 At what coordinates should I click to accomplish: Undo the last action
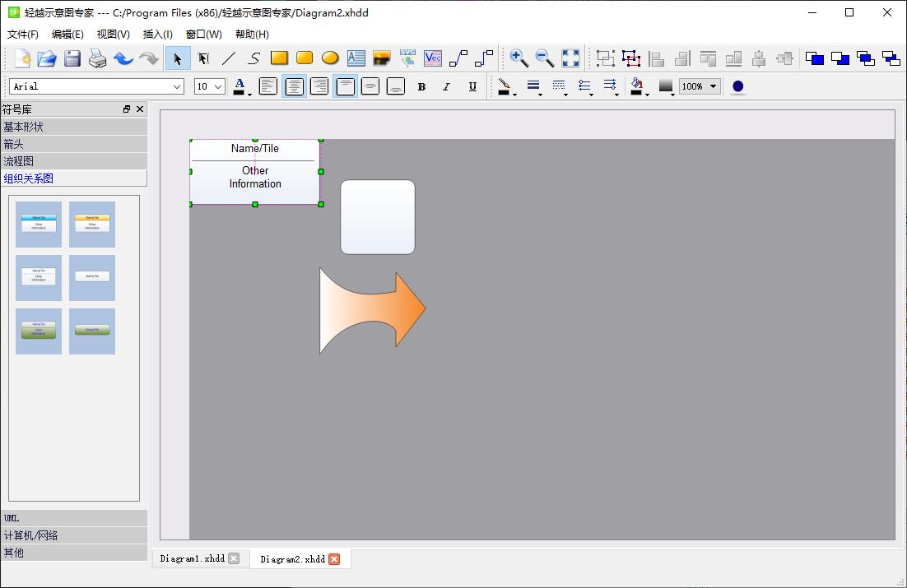[x=123, y=58]
